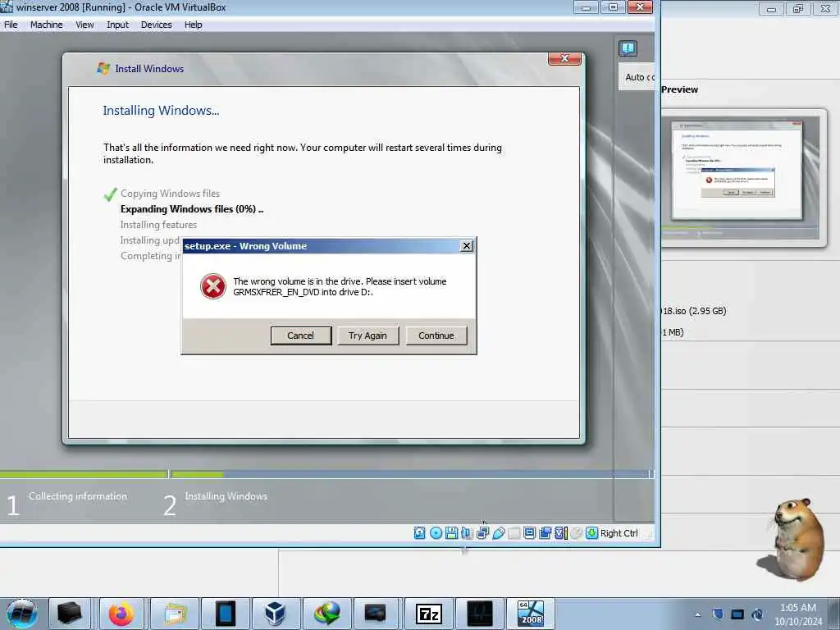Open the Input menu

[x=117, y=25]
